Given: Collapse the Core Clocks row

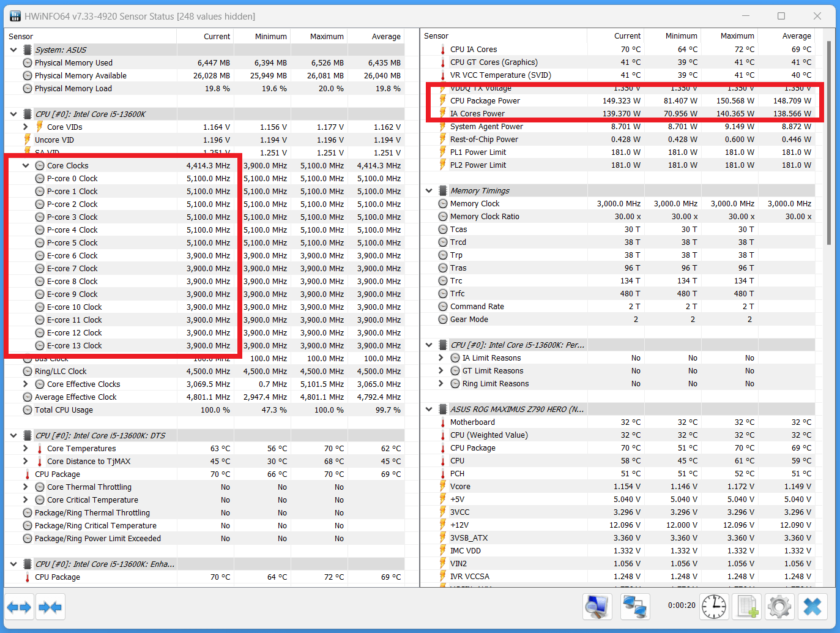Looking at the screenshot, I should pos(26,166).
